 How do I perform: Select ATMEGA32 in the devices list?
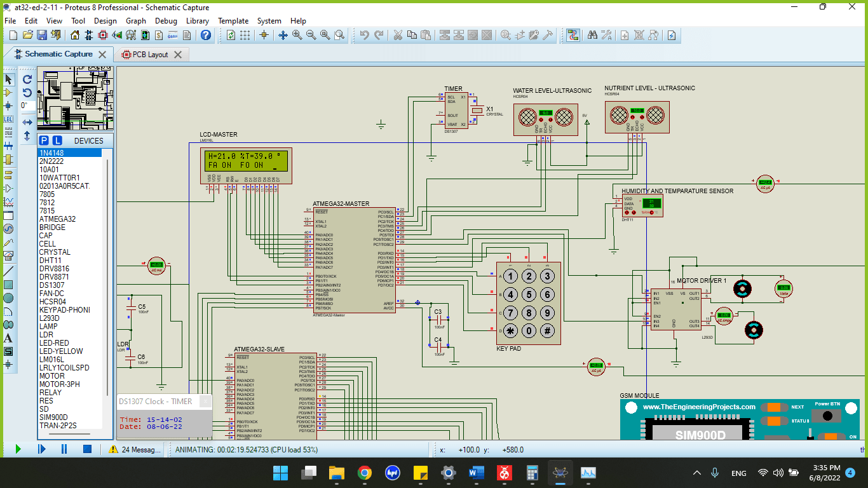tap(57, 219)
